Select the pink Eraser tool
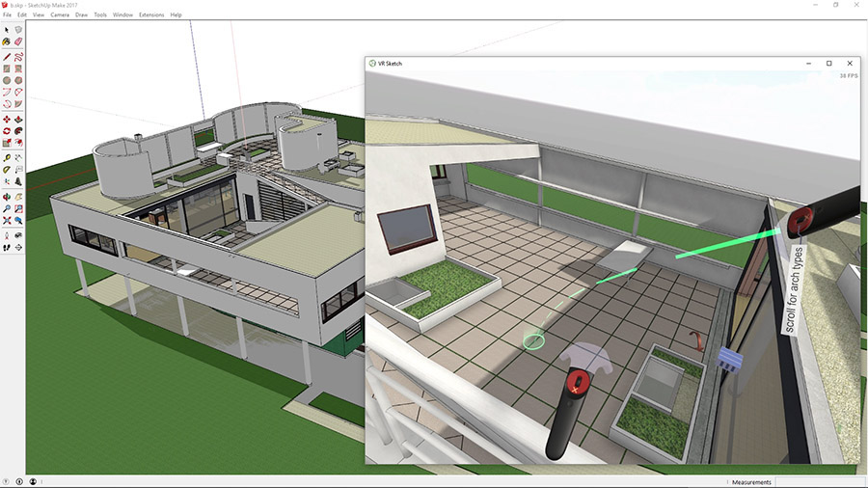The height and width of the screenshot is (488, 868). click(x=18, y=41)
